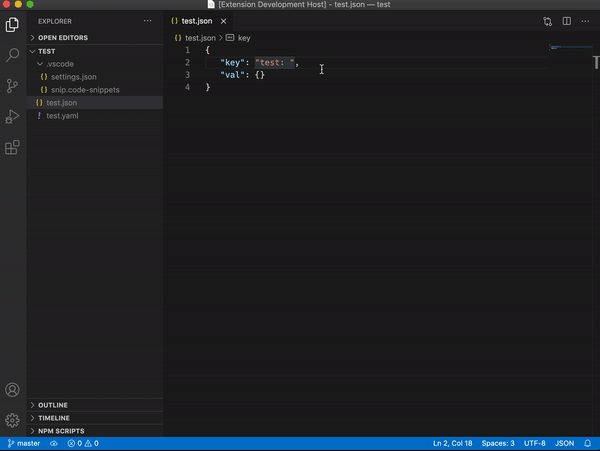Viewport: 600px width, 451px height.
Task: Click the EXPLORER panel title
Action: tap(55, 21)
